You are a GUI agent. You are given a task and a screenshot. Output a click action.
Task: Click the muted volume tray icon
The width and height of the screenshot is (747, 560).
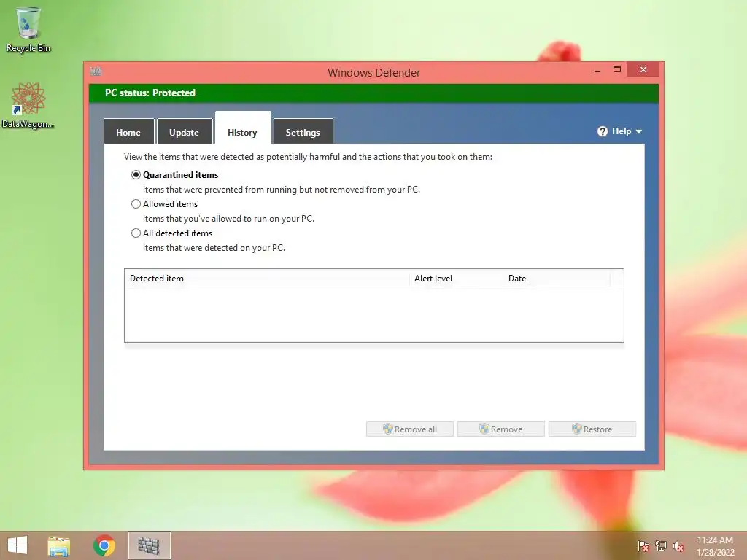[x=678, y=546]
